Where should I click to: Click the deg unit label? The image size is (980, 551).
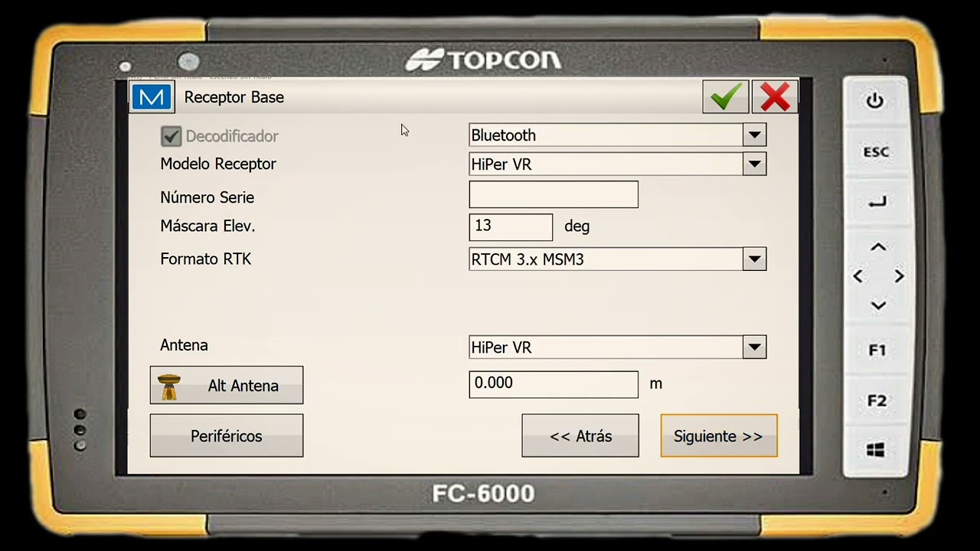pyautogui.click(x=577, y=227)
